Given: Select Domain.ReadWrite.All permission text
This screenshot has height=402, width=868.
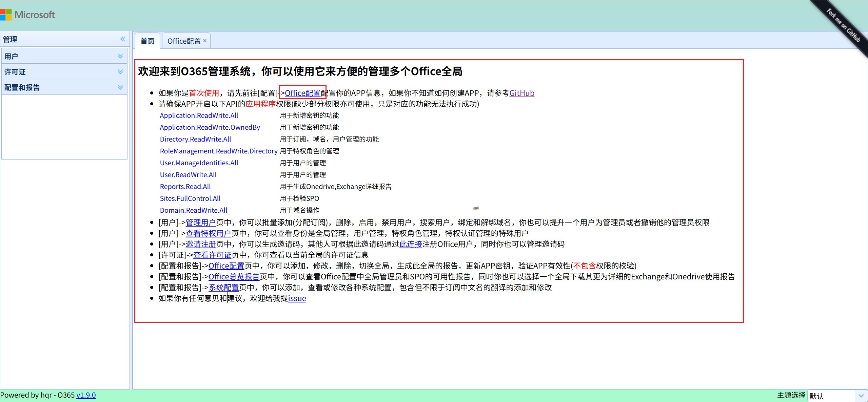Looking at the screenshot, I should [x=194, y=210].
